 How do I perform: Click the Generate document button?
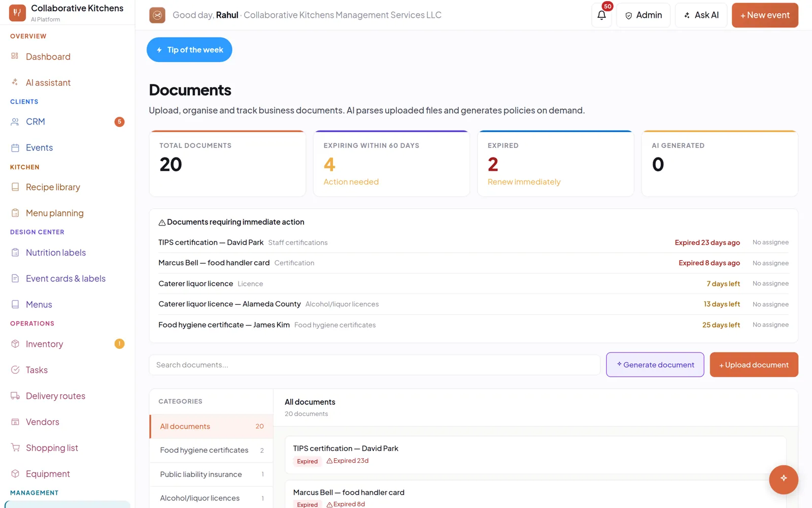point(655,365)
